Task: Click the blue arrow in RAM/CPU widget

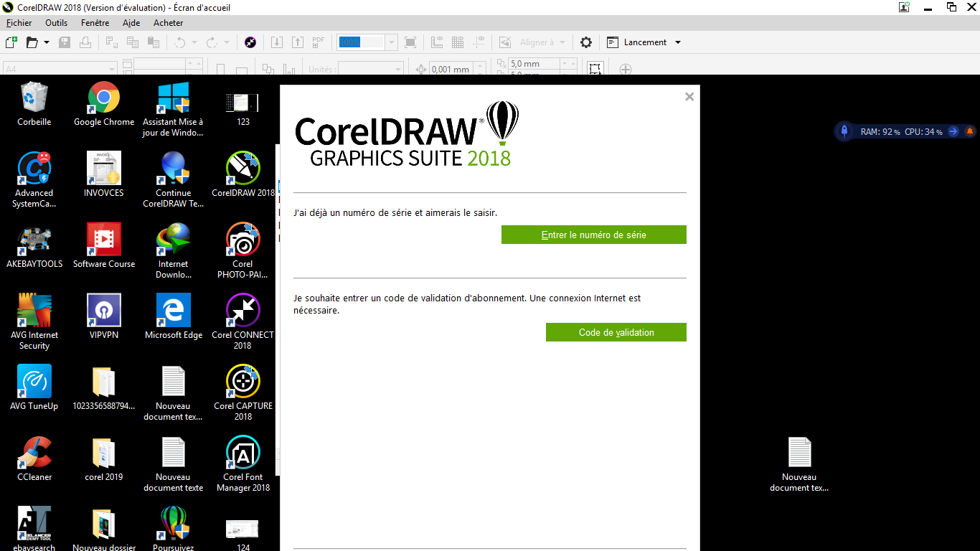Action: tap(953, 131)
